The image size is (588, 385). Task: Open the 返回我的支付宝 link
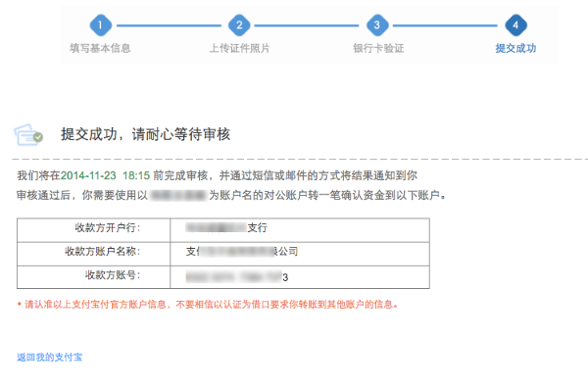pos(50,357)
